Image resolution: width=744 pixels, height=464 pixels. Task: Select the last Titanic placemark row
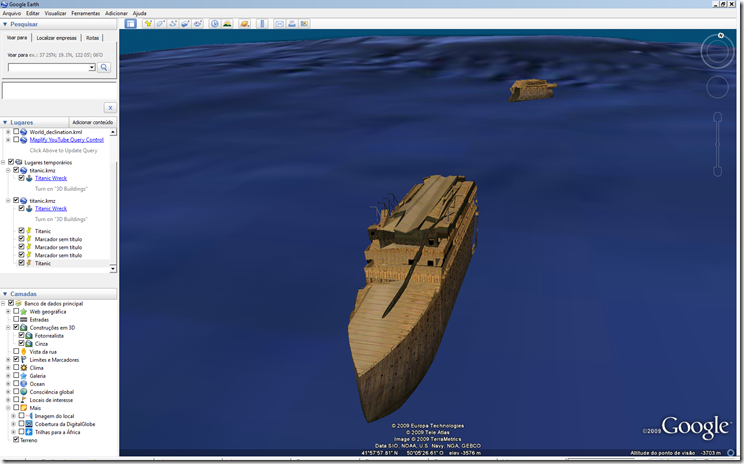(43, 263)
